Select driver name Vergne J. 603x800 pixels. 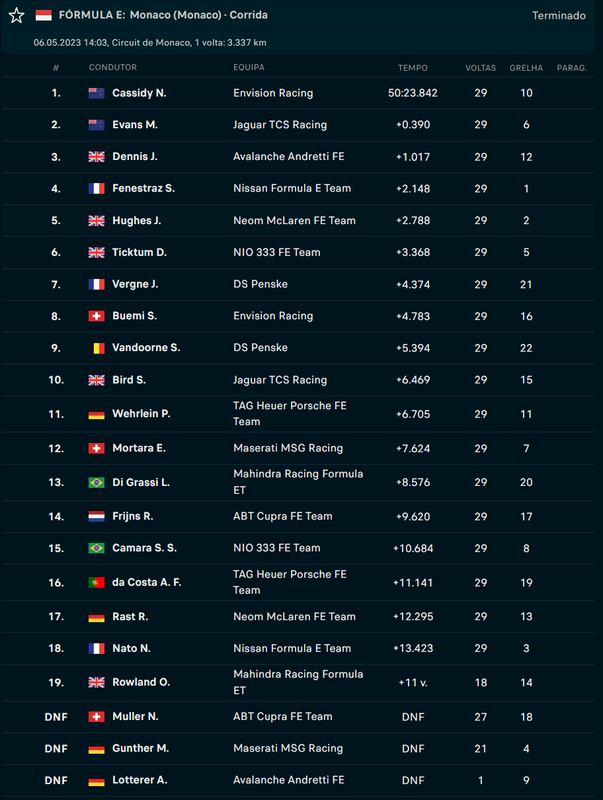[135, 284]
